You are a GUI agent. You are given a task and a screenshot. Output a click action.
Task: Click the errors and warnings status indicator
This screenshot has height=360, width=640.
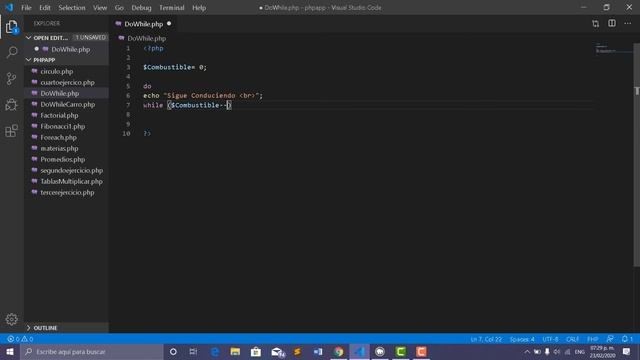coord(20,339)
